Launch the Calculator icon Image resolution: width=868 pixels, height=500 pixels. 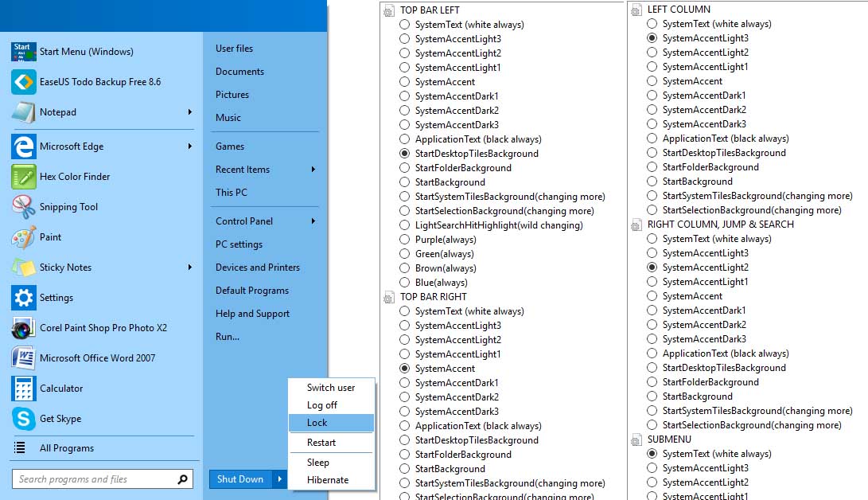[24, 389]
